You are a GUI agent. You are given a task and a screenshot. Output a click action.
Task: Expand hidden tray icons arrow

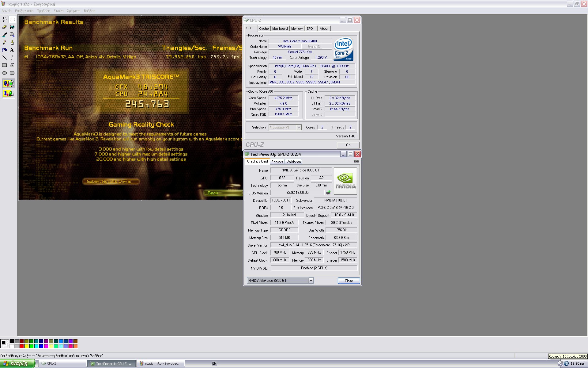click(x=560, y=363)
